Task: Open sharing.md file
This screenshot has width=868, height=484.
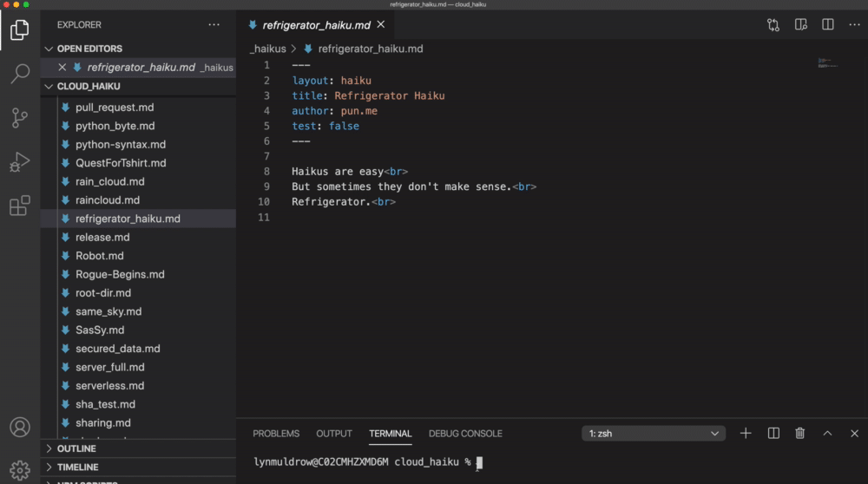Action: [x=138, y=422]
